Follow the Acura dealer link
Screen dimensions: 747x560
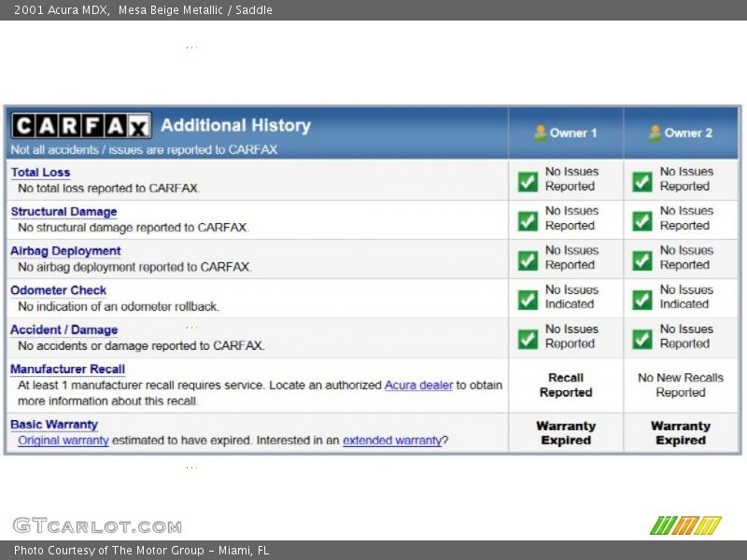click(x=418, y=385)
